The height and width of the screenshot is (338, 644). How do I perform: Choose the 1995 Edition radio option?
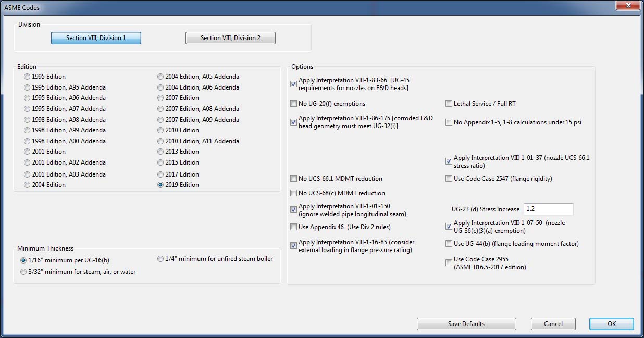(27, 77)
